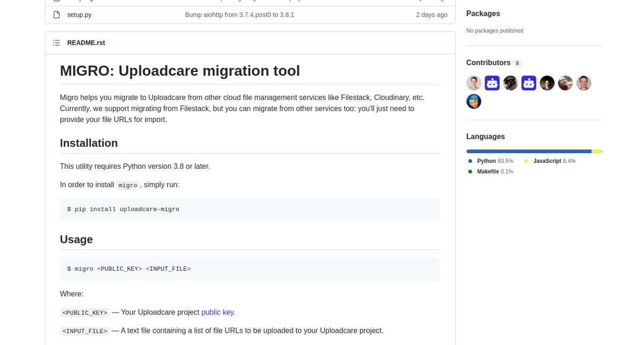
Task: Open the dark masked contributor avatar
Action: pyautogui.click(x=510, y=83)
